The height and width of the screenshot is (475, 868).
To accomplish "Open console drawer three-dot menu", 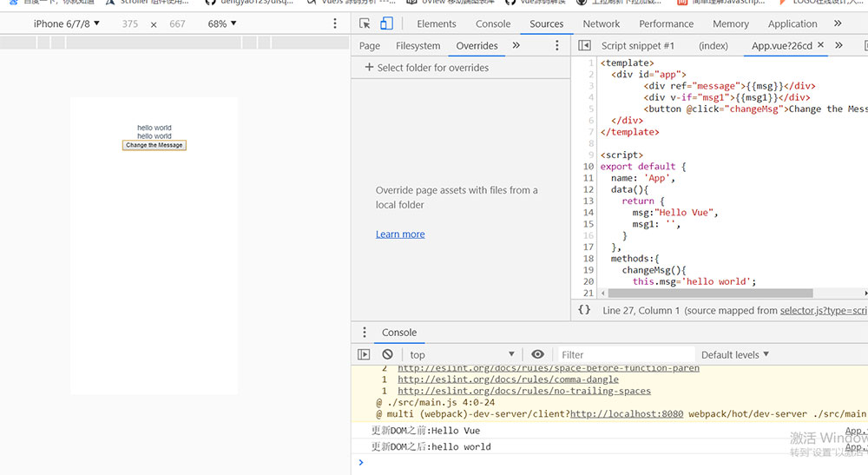I will click(x=365, y=333).
